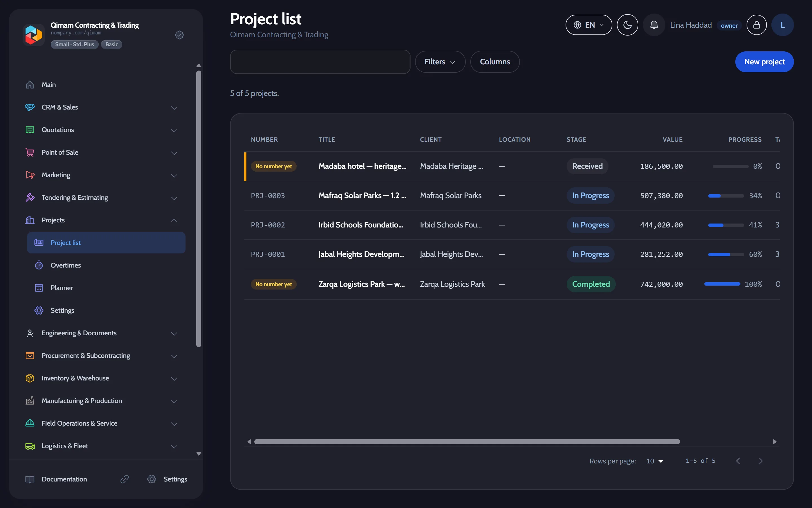This screenshot has height=508, width=812.
Task: Click the lock icon button in header
Action: click(756, 25)
